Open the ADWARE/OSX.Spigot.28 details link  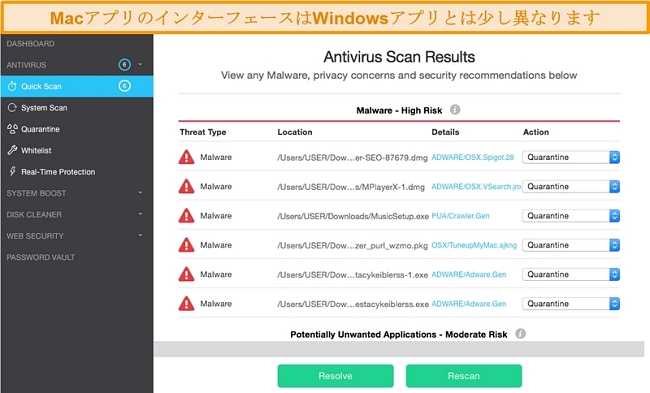tap(473, 157)
